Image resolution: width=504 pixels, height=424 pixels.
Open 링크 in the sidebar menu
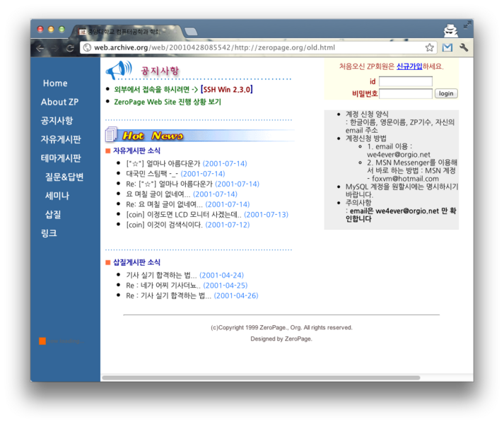tap(49, 232)
